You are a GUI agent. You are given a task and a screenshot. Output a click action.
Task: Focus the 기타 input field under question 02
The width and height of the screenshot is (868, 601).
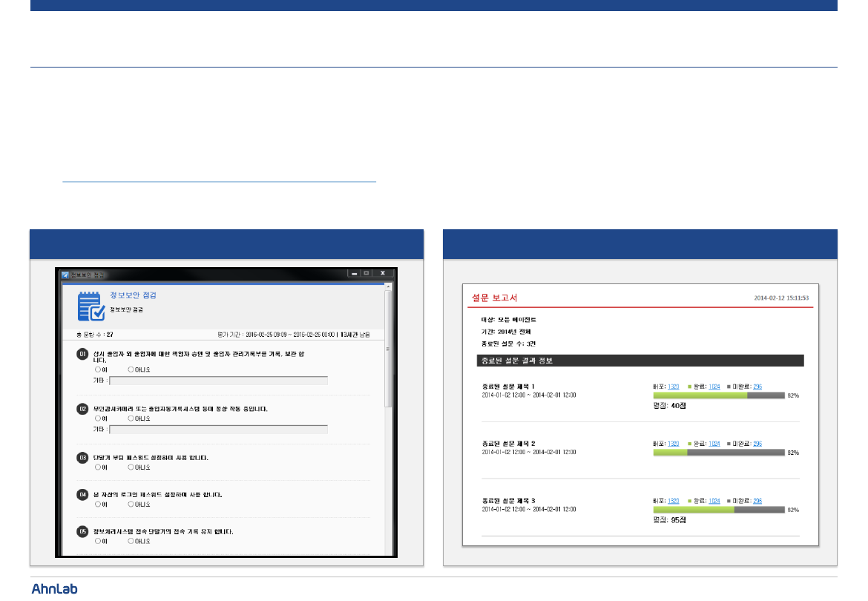(218, 430)
